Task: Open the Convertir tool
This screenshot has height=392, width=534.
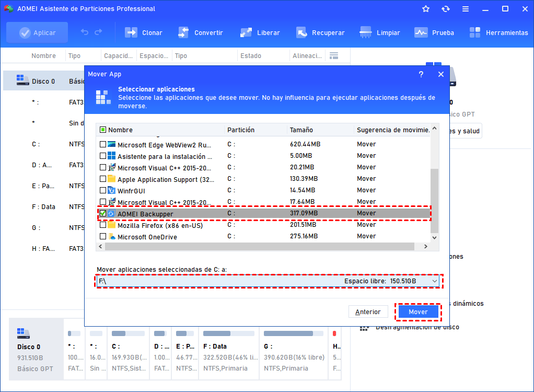Action: click(200, 33)
